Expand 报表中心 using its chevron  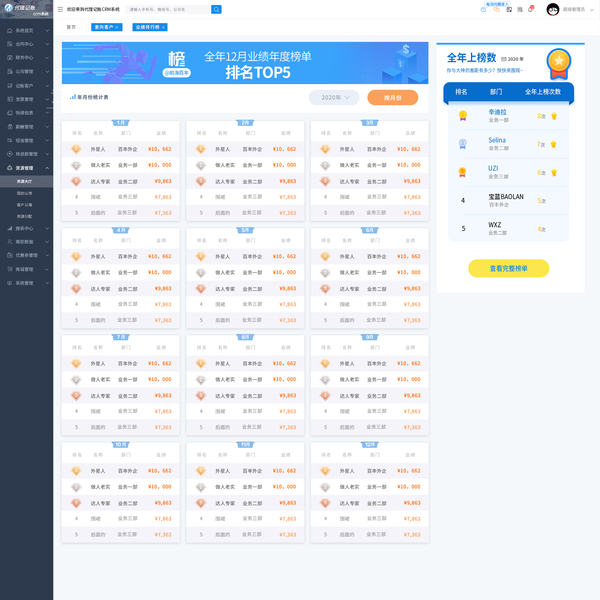pyautogui.click(x=47, y=228)
